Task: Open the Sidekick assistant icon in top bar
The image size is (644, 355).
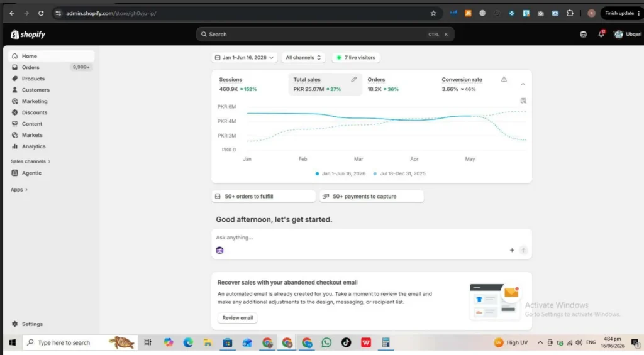Action: tap(583, 35)
